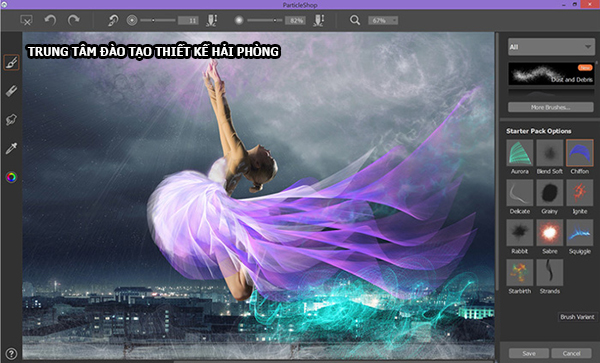Click the Clear canvas icon in top toolbar
Screen dimensions: 600x363
point(26,20)
